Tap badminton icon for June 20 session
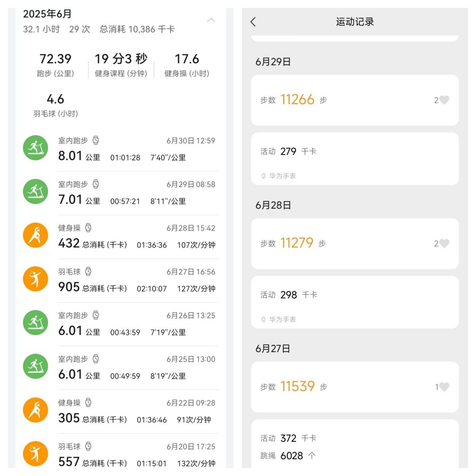 [36, 453]
